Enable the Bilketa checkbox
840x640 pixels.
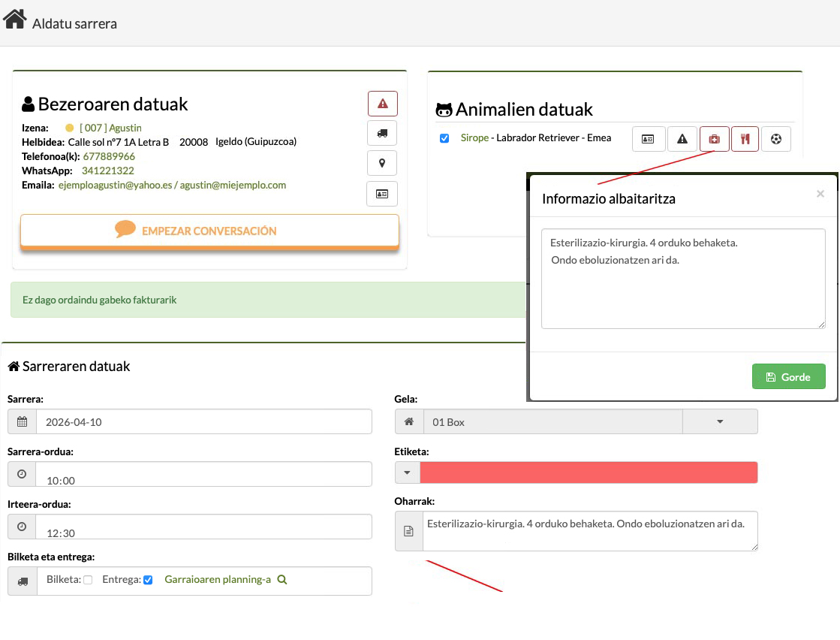(x=88, y=580)
